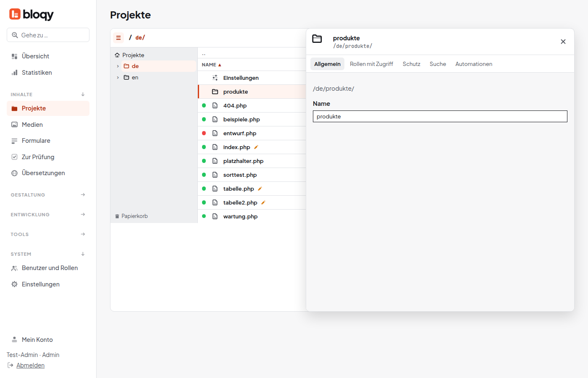Screen dimensions: 588x378
Task: Open Mein Konto
Action: coord(48,340)
